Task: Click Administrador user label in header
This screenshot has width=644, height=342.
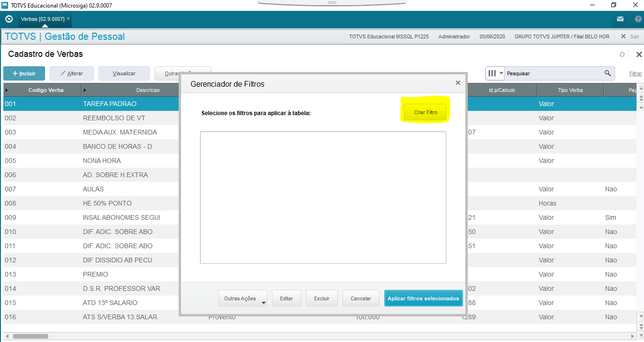Action: pos(454,36)
